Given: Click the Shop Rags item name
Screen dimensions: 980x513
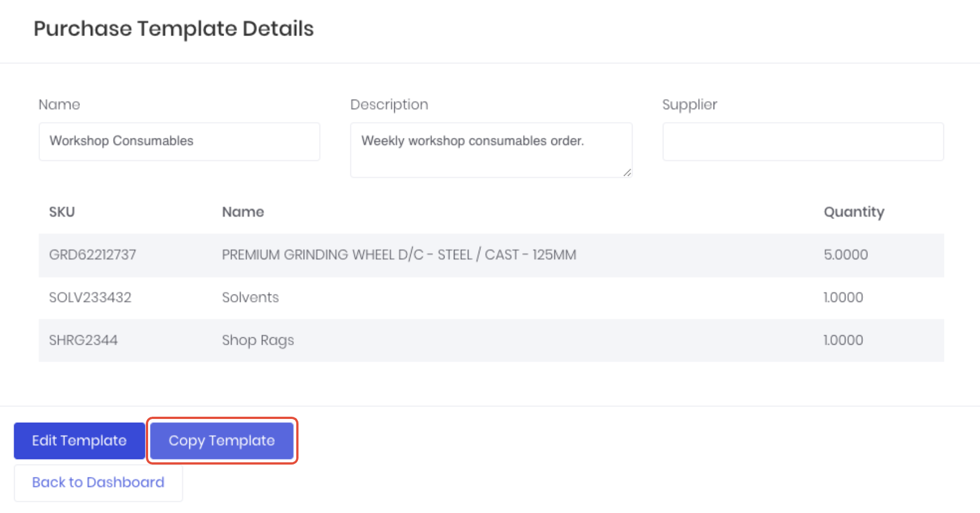Looking at the screenshot, I should [258, 341].
